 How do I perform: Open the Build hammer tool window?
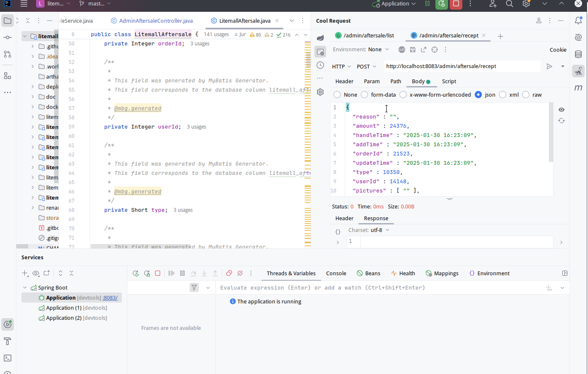click(x=8, y=341)
